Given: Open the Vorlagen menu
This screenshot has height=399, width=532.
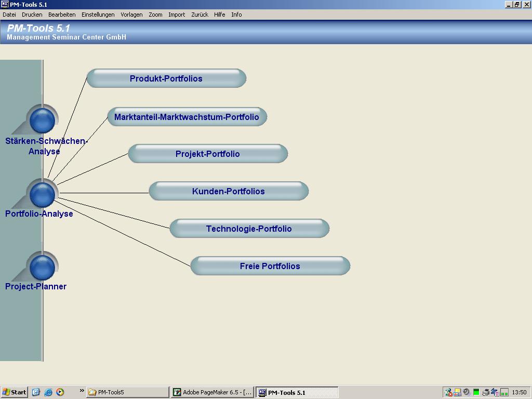Looking at the screenshot, I should point(131,15).
